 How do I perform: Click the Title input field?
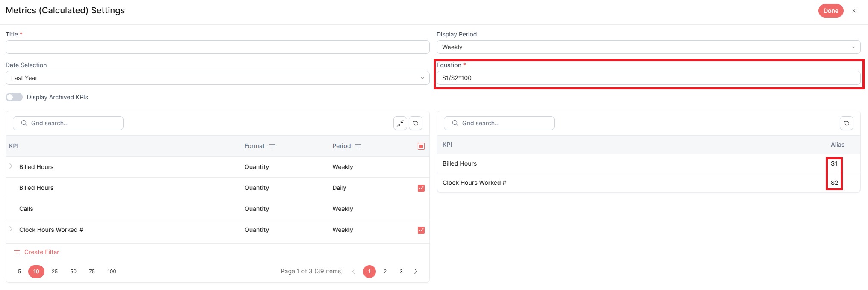[x=217, y=47]
